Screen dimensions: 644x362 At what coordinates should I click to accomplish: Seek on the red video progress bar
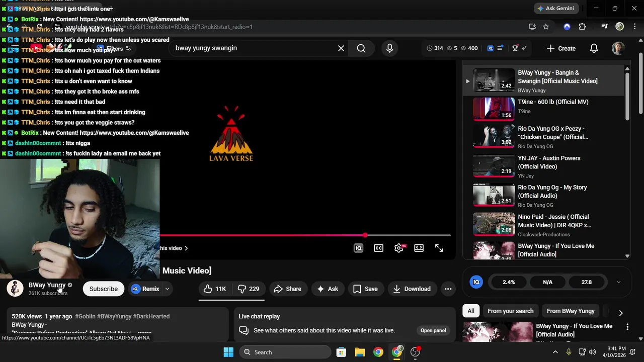tap(305, 235)
